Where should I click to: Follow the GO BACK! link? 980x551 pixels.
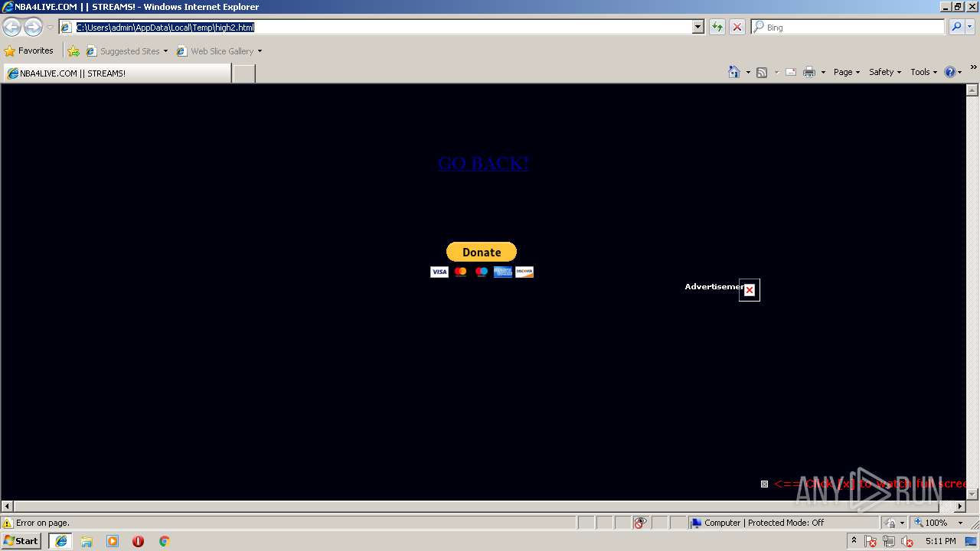(x=483, y=163)
